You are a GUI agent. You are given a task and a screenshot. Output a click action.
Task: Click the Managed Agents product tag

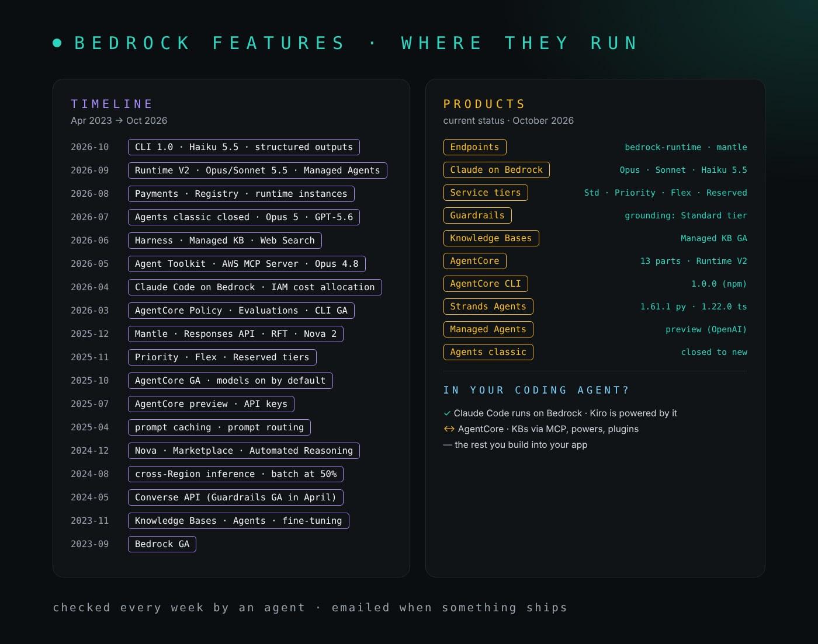[488, 329]
